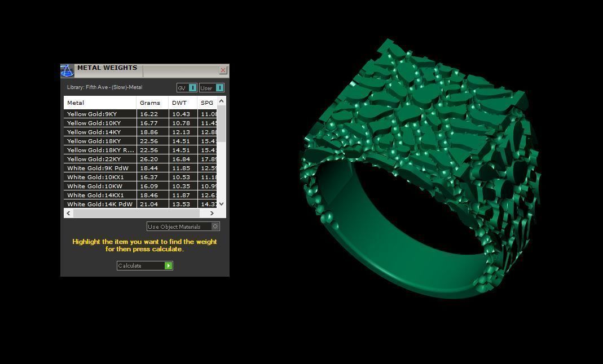The height and width of the screenshot is (364, 603).
Task: Select the Yellow Gold:10KY row
Action: pos(140,123)
